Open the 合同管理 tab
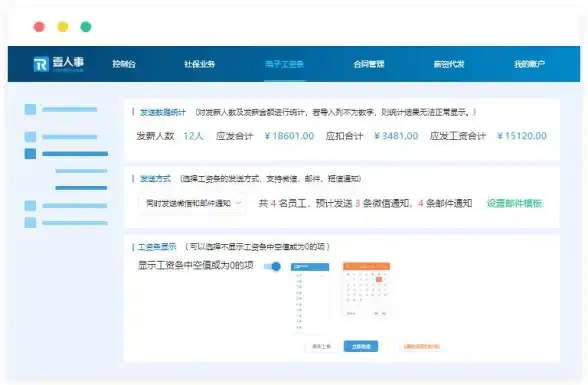 369,64
